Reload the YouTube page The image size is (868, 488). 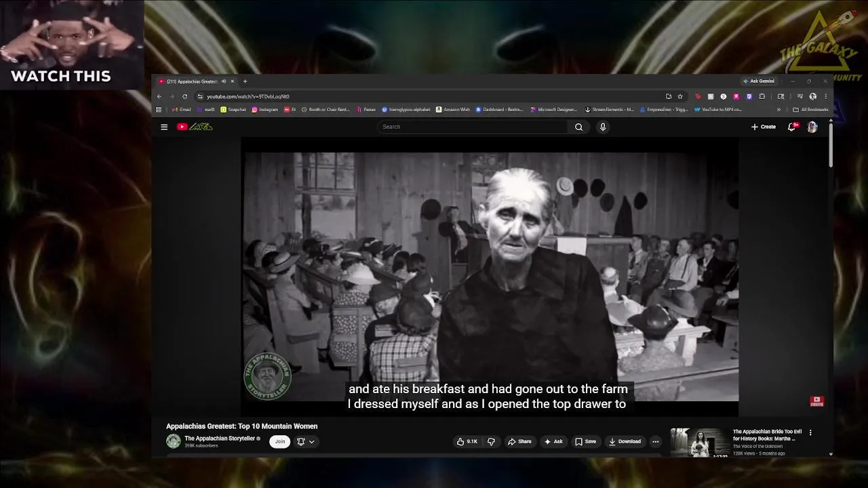pos(184,96)
